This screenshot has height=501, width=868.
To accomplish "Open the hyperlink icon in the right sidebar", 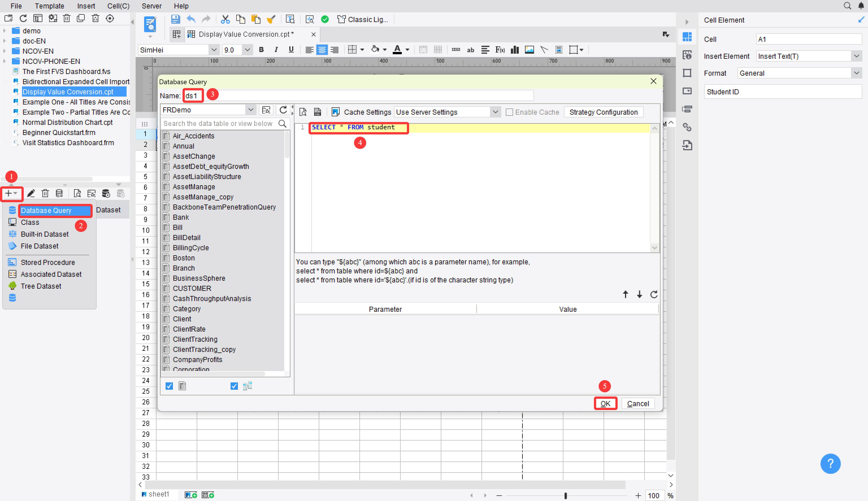I will click(x=687, y=127).
